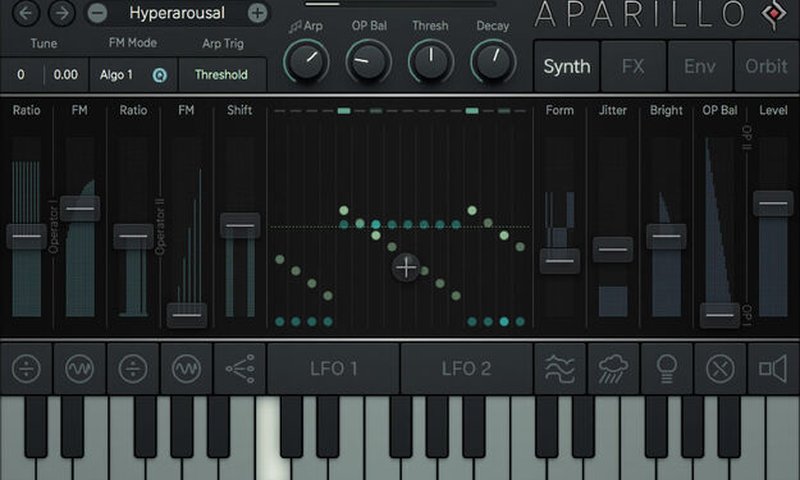
Task: Switch to the FX tab
Action: tap(633, 67)
